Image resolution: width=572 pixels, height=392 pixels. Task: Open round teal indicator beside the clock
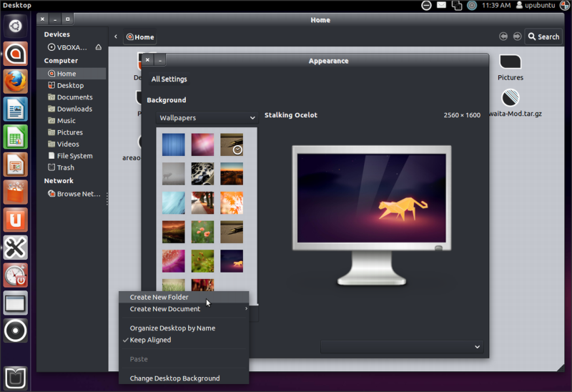click(x=472, y=5)
